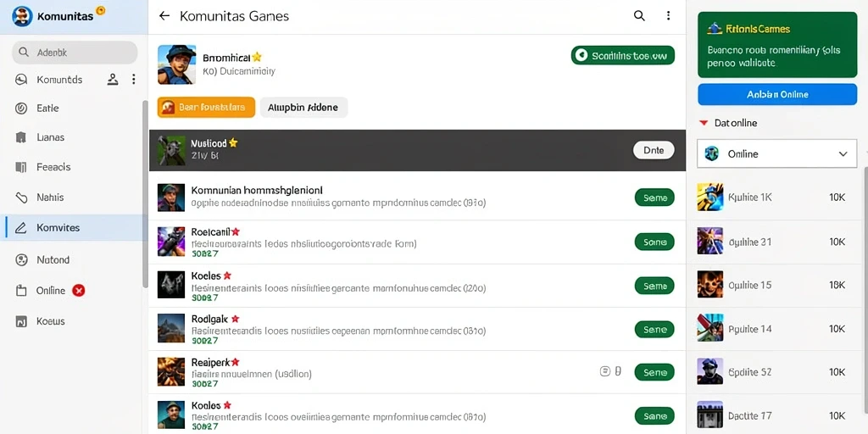This screenshot has width=868, height=434.
Task: Click the Koeius sidebar icon
Action: (x=21, y=321)
